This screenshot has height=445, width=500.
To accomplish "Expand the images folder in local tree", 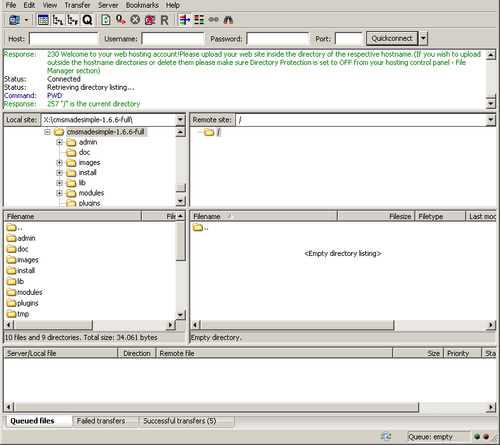I will pos(59,163).
